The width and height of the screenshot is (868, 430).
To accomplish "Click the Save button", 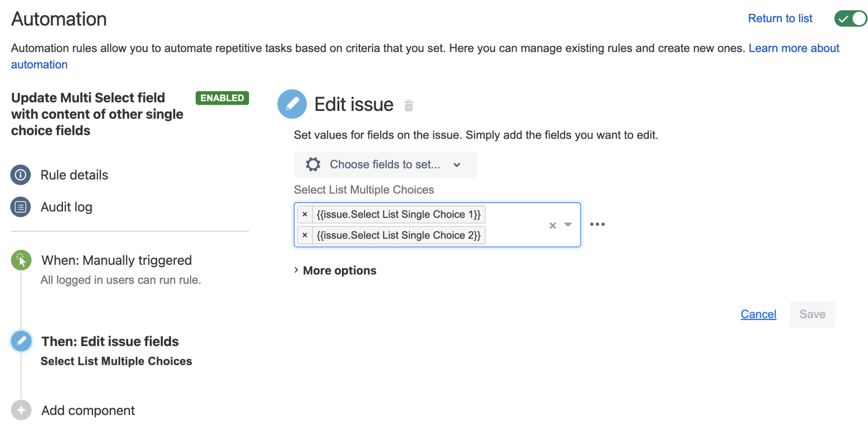I will [x=813, y=314].
